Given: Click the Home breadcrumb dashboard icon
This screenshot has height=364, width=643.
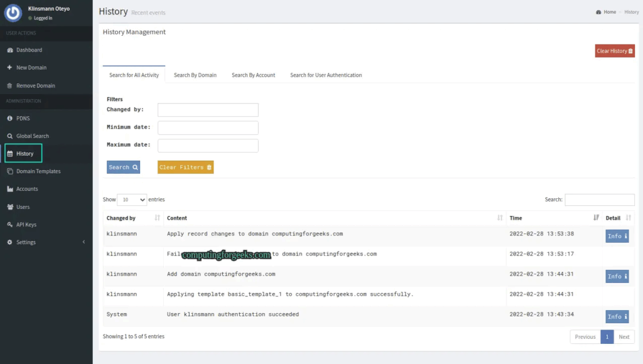Looking at the screenshot, I should coord(598,12).
